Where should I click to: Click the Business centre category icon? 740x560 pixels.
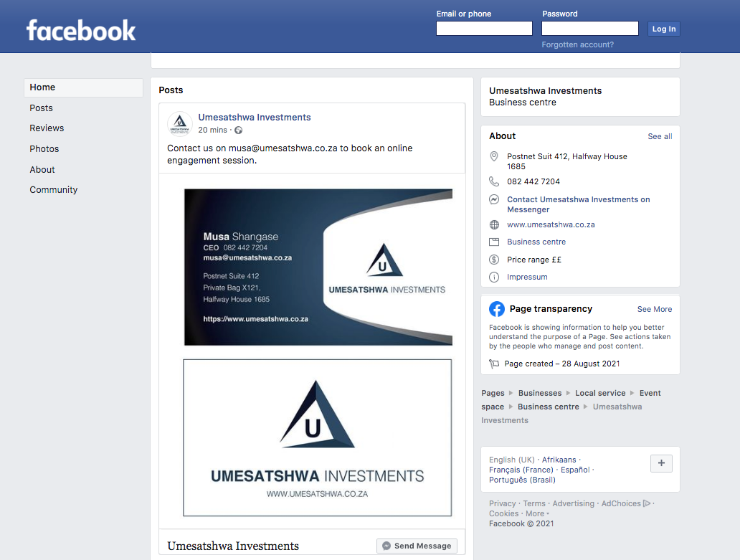pyautogui.click(x=493, y=242)
